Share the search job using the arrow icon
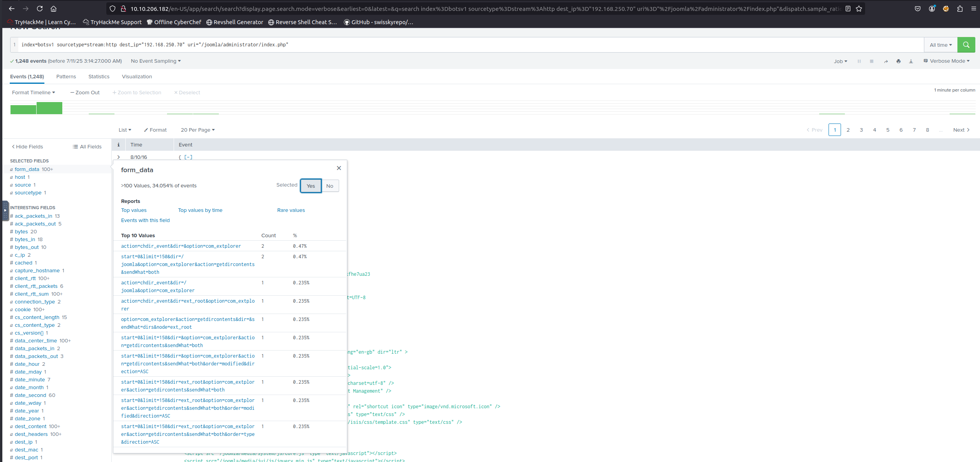 [x=886, y=61]
